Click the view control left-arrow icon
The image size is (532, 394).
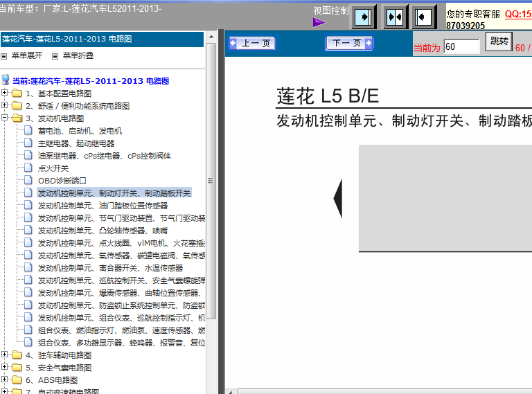[x=424, y=17]
